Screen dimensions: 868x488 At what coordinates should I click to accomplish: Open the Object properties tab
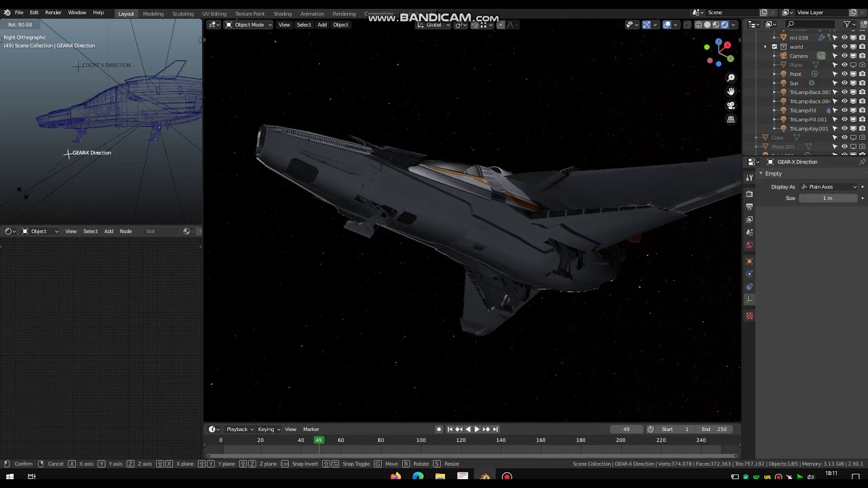click(749, 261)
